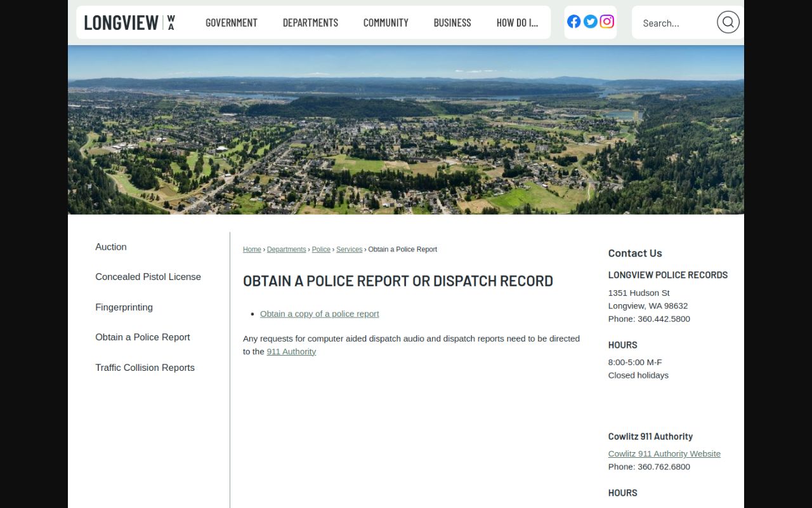Open the Longview Twitter icon
This screenshot has height=508, width=812.
click(x=590, y=22)
